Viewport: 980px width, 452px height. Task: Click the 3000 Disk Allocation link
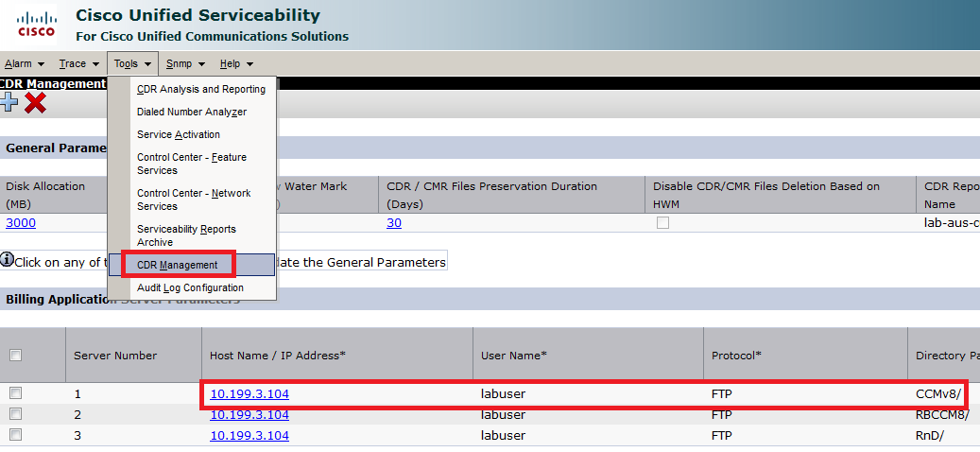pos(21,222)
